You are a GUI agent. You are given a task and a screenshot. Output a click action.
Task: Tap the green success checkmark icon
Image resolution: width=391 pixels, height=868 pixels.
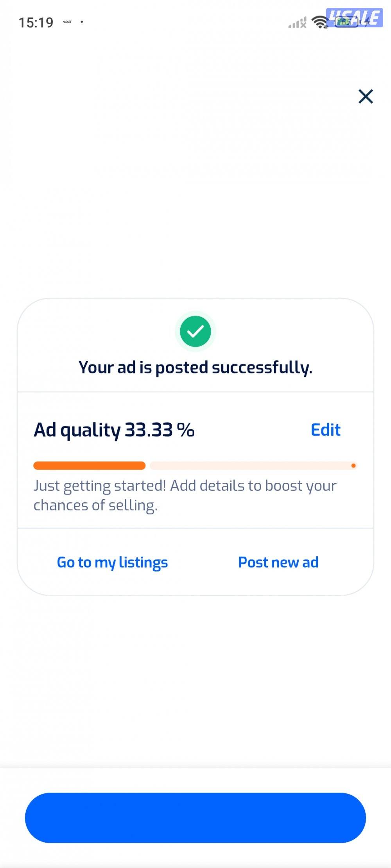195,331
